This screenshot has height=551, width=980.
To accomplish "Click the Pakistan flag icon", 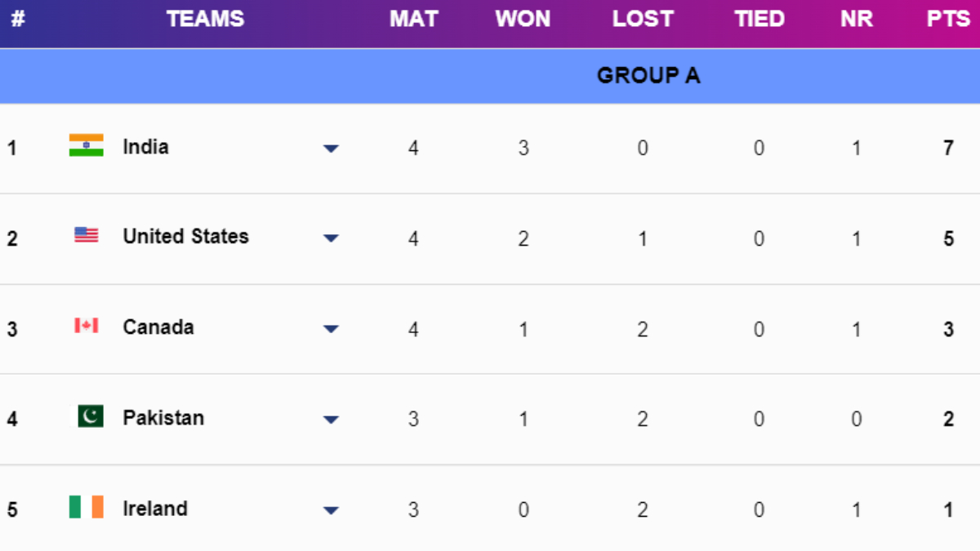I will [91, 416].
